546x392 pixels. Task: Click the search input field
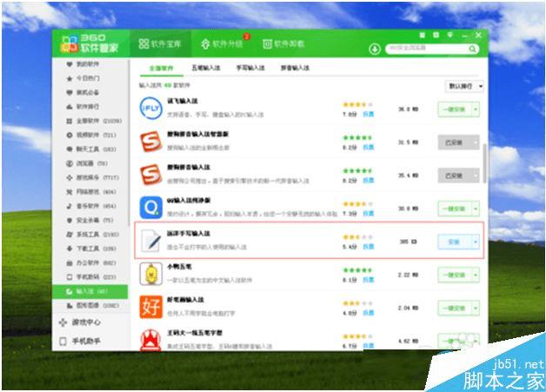coord(427,49)
